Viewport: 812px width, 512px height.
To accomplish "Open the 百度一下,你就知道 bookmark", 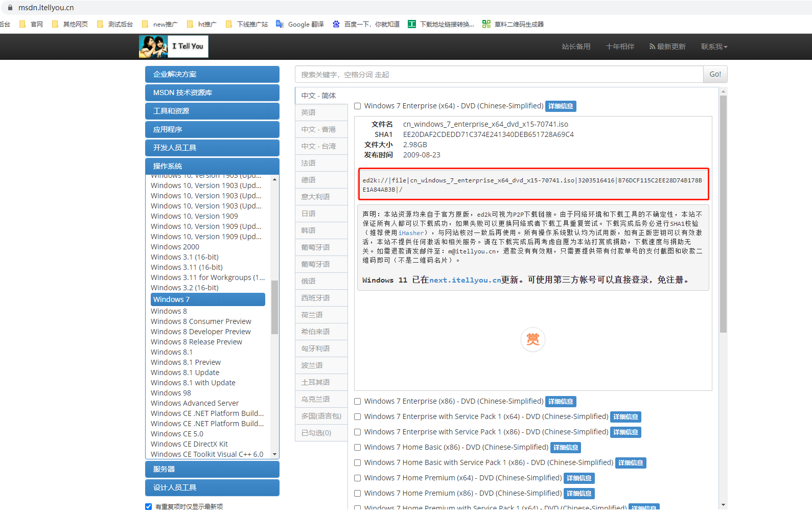I will [x=366, y=24].
